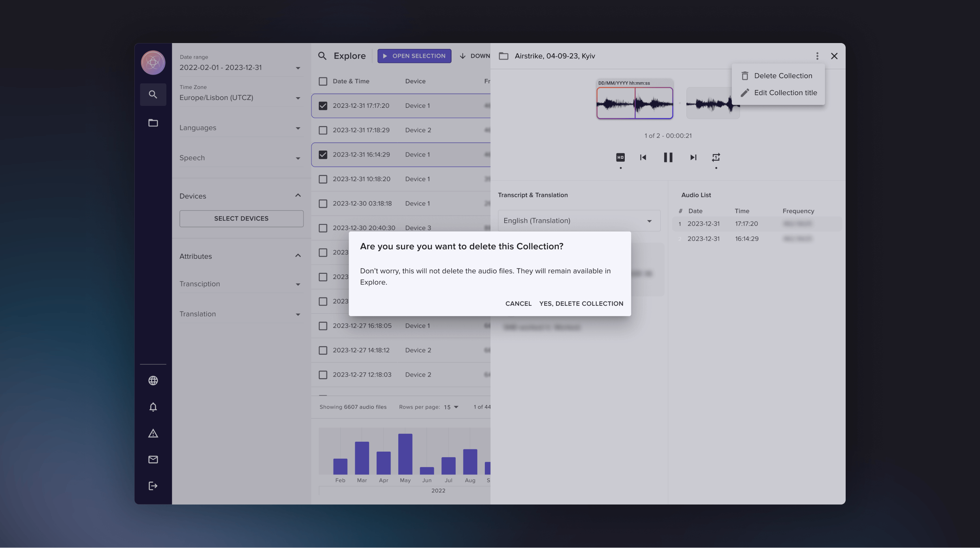Toggle the repeat loop icon
Viewport: 980px width, 548px height.
(x=716, y=157)
